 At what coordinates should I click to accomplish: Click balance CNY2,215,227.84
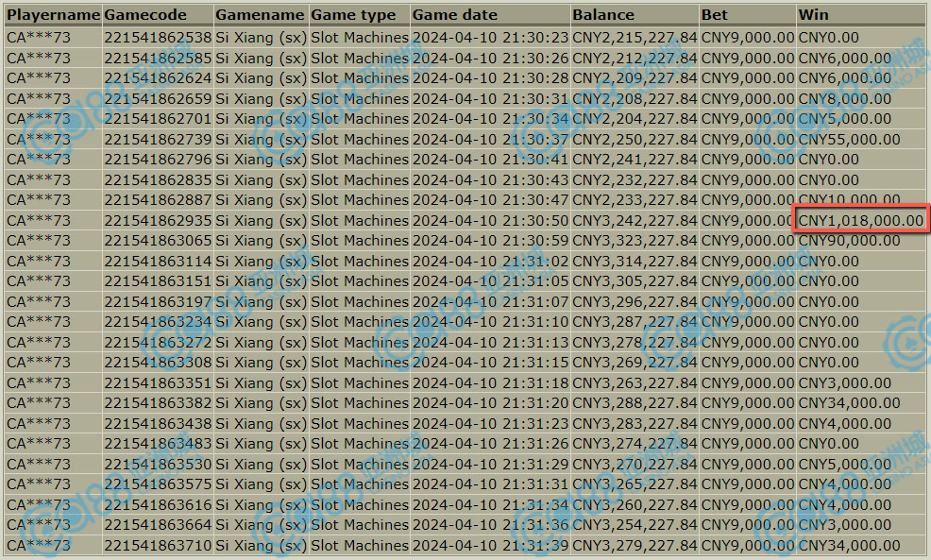coord(635,38)
